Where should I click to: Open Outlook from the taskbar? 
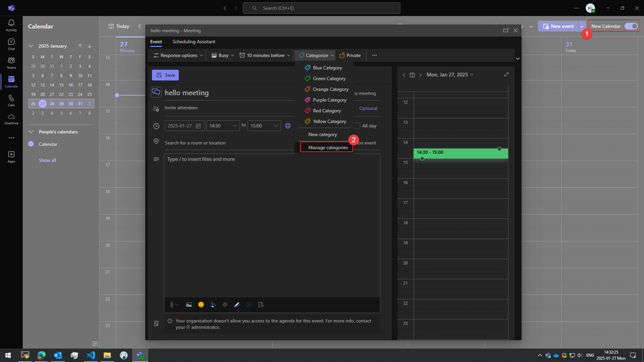[58, 355]
